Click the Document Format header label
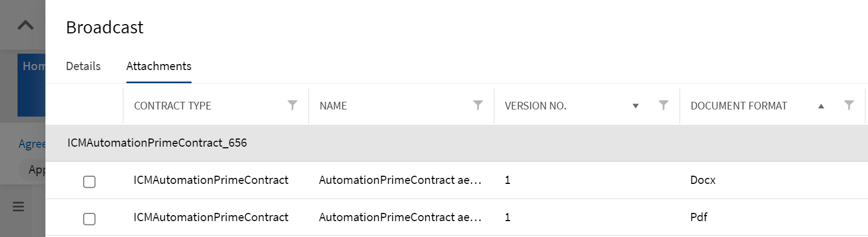Viewport: 868px width, 237px height. [x=738, y=106]
